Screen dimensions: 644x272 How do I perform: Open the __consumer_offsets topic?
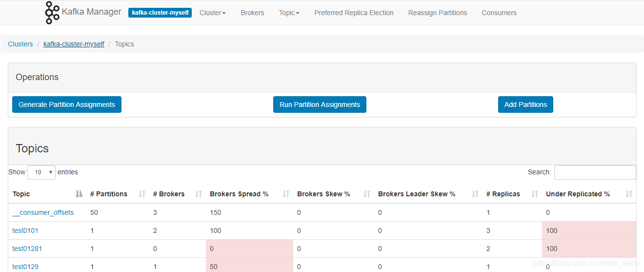(x=43, y=212)
